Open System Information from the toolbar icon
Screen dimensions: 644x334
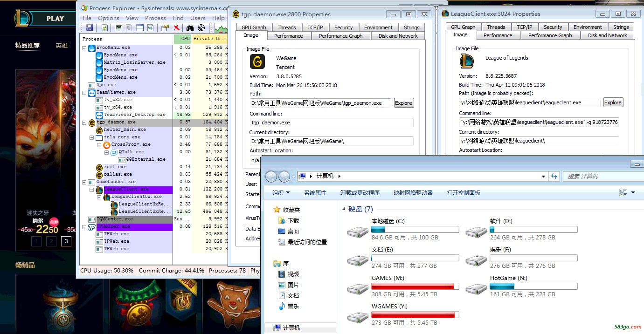[x=119, y=28]
